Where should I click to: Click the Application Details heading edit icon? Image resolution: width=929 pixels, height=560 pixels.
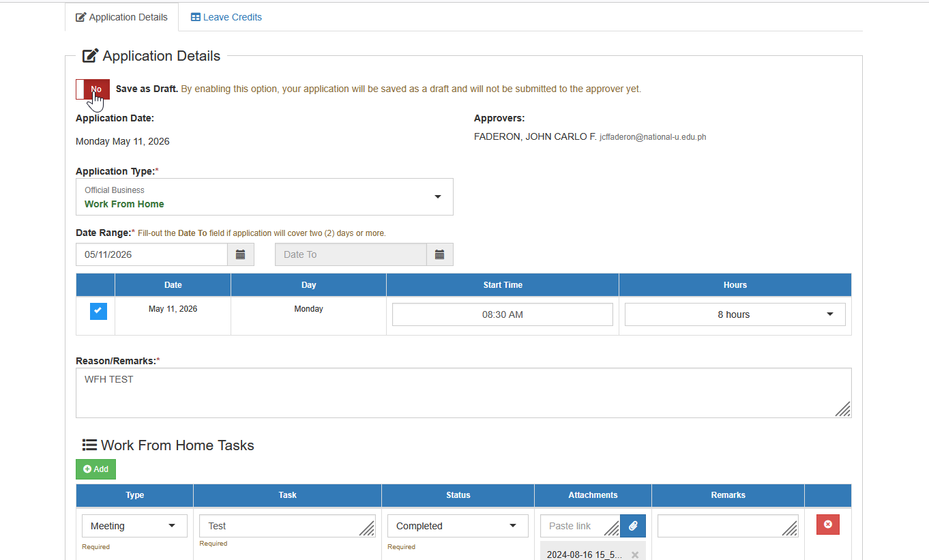click(x=91, y=56)
